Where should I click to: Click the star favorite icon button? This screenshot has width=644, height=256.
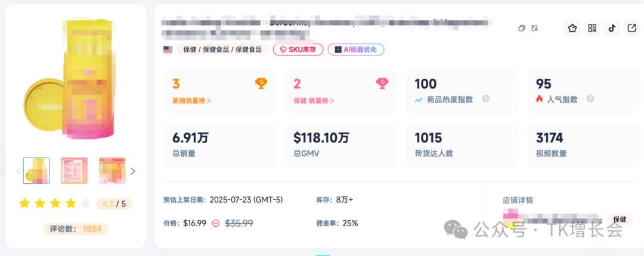[572, 28]
